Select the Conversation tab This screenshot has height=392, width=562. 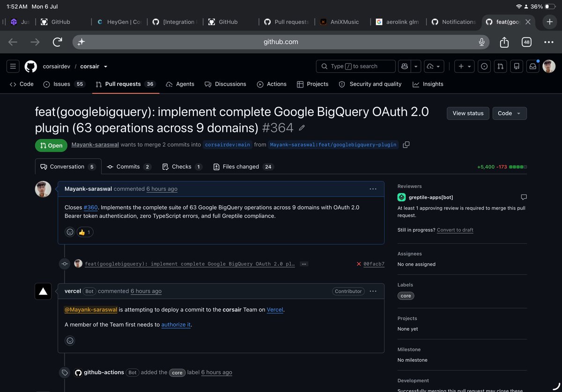tap(68, 167)
